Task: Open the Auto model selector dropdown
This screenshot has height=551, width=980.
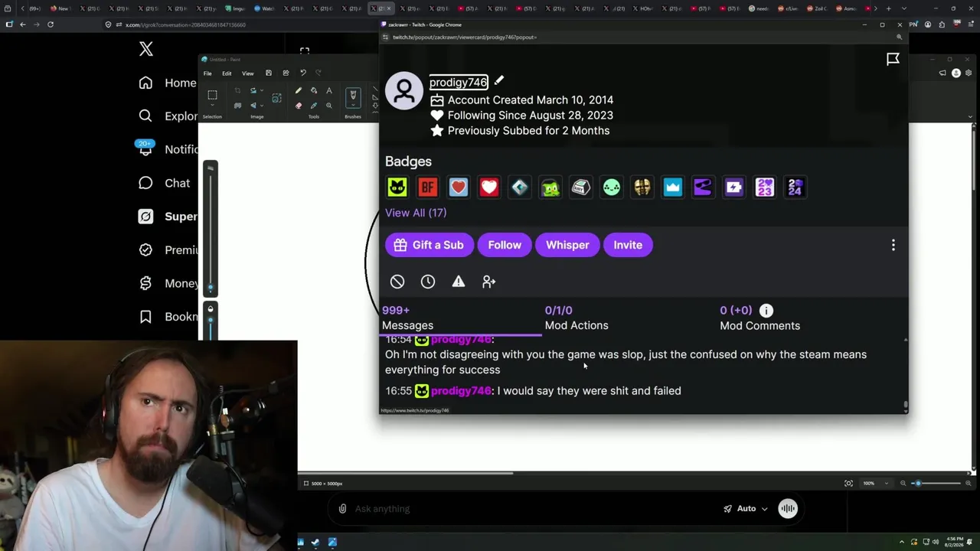Action: [746, 509]
